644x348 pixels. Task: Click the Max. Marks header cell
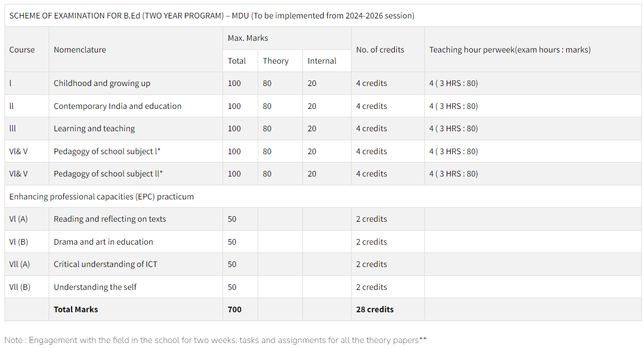(x=287, y=38)
